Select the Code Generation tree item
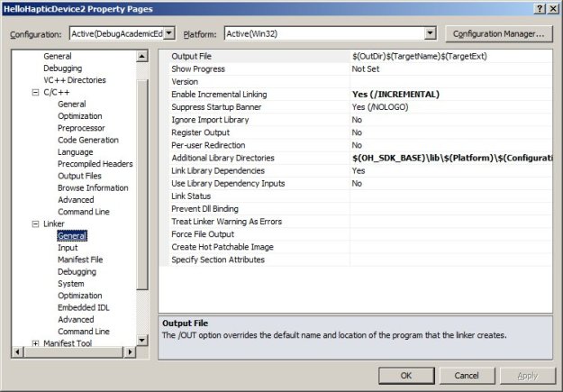 87,140
